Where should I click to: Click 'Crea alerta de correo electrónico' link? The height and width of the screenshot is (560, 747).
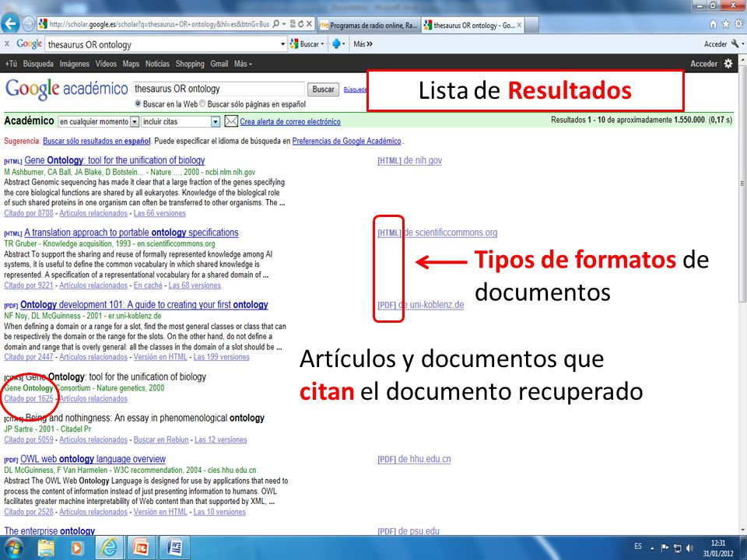click(290, 121)
